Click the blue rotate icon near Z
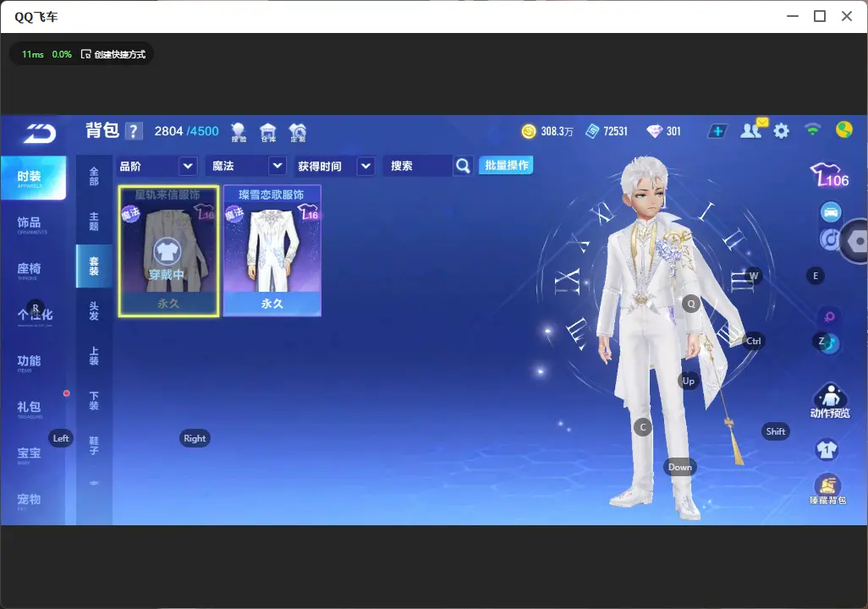This screenshot has height=609, width=868. pos(831,343)
